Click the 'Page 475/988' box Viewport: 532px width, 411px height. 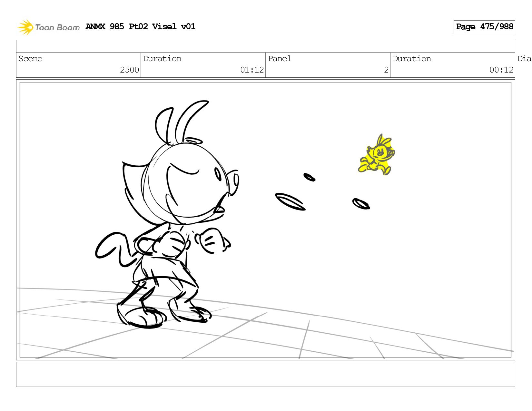[484, 27]
